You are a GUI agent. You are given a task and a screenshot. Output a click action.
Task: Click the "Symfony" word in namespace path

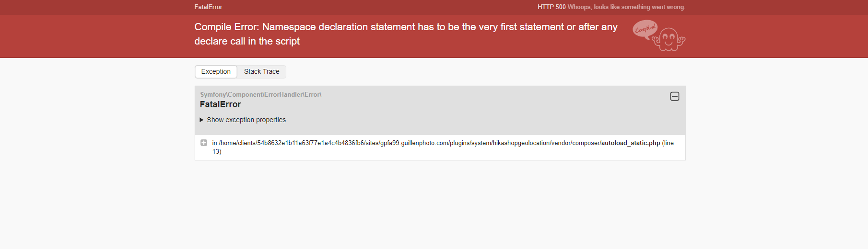(213, 95)
